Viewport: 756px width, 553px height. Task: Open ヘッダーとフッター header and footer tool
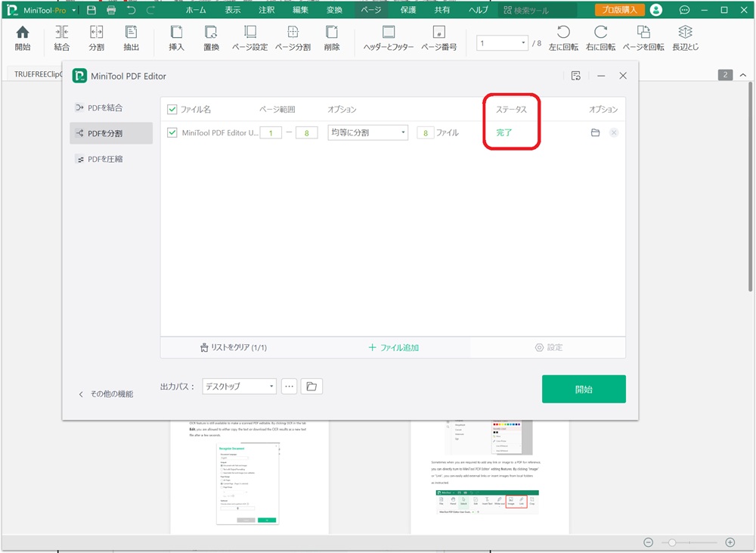(x=389, y=38)
